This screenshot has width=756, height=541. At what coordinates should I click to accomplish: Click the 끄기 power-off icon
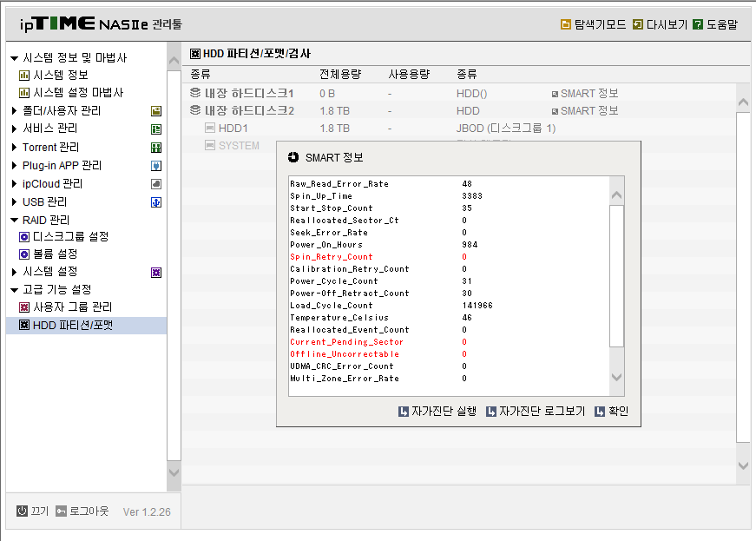tap(22, 511)
